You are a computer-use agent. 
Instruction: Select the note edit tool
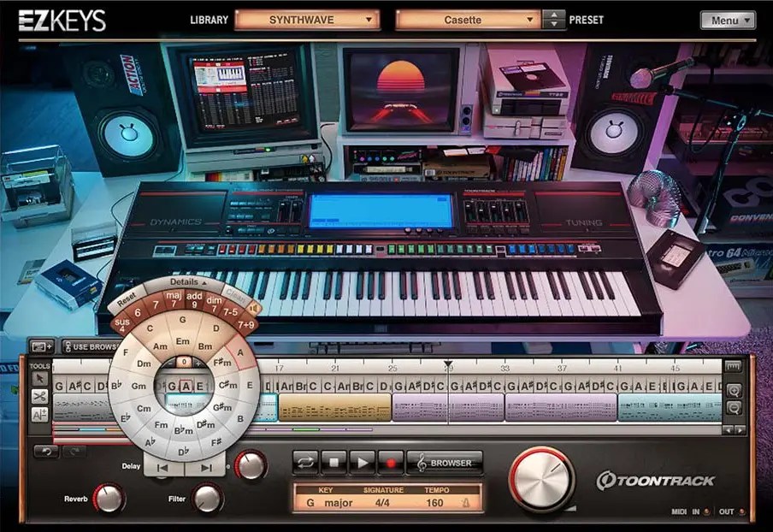pos(39,414)
